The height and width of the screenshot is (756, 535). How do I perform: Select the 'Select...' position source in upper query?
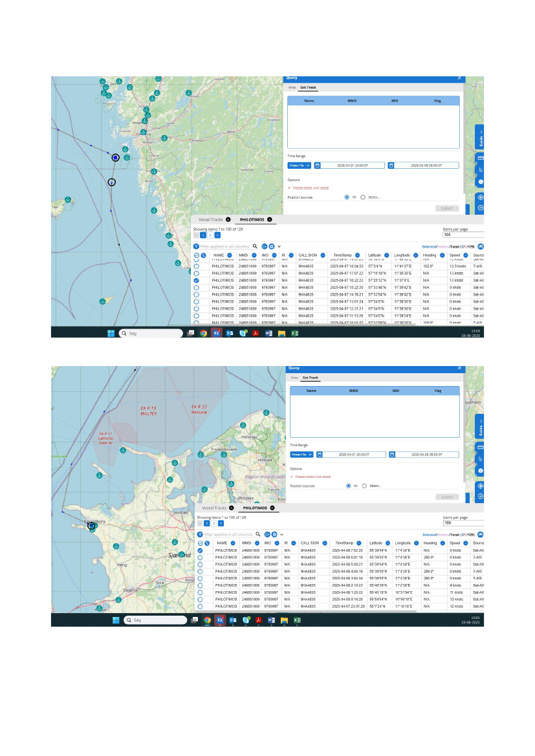tap(363, 197)
